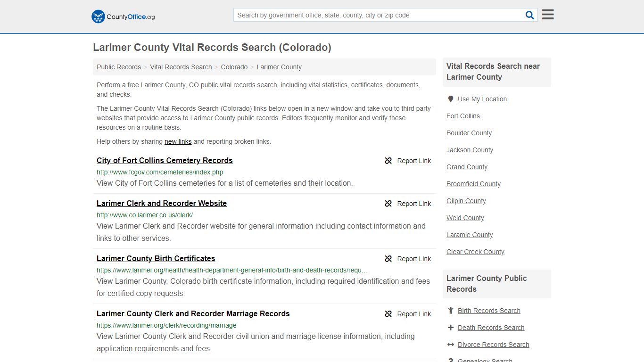Go to Public Records breadcrumb

click(x=119, y=67)
